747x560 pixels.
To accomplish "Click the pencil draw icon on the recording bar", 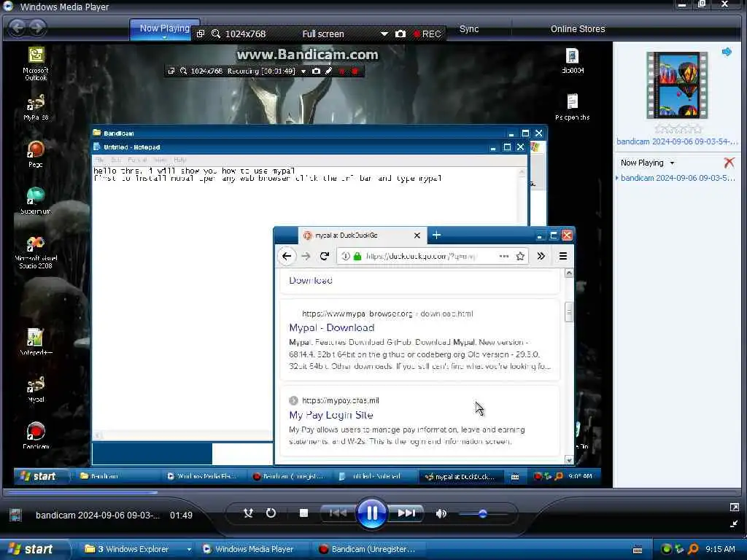I will (x=329, y=71).
